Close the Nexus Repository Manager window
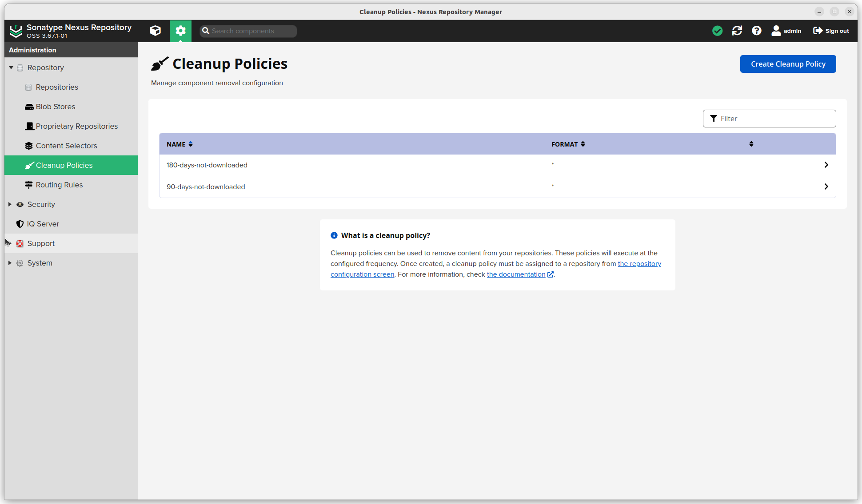The height and width of the screenshot is (504, 862). 850,12
